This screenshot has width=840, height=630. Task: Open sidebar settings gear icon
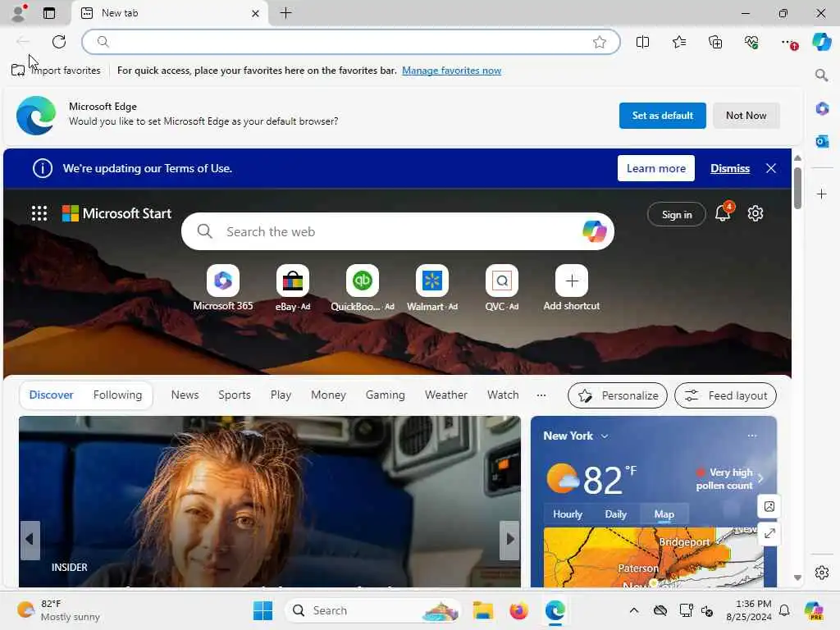(x=822, y=573)
